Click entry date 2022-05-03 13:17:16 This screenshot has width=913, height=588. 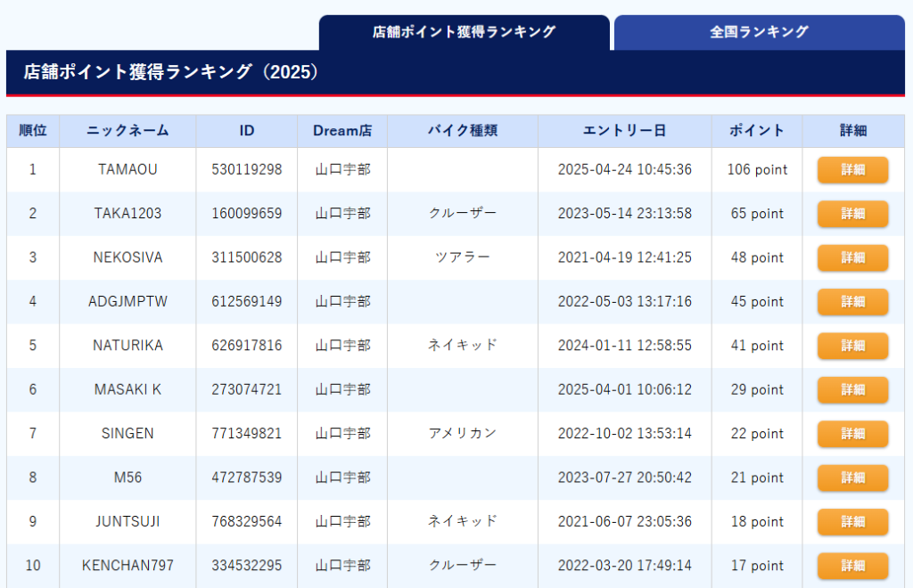[x=625, y=301]
